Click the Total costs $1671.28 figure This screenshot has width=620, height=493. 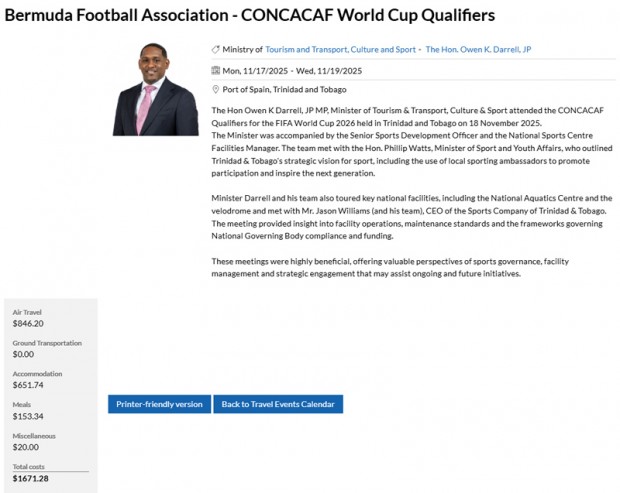(x=31, y=473)
